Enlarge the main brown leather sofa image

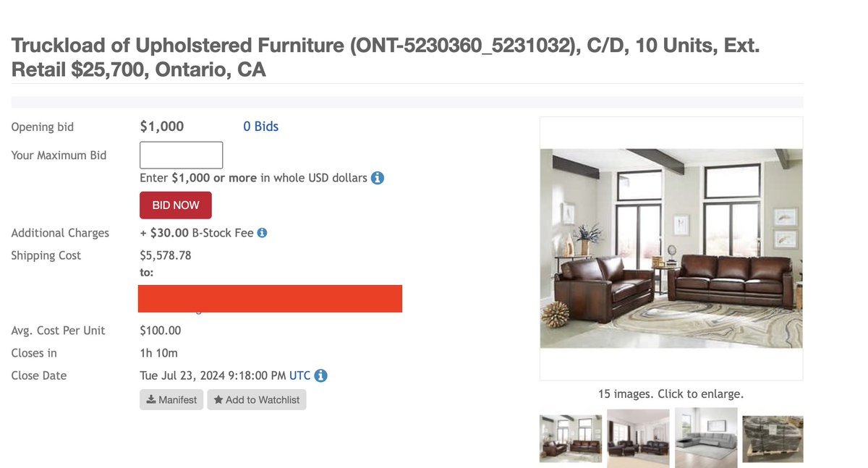click(x=671, y=248)
